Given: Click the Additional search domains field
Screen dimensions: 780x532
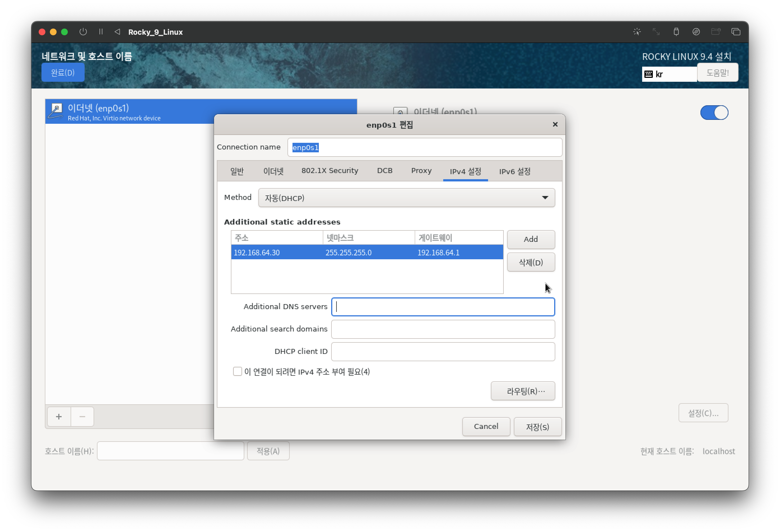Looking at the screenshot, I should pos(443,329).
